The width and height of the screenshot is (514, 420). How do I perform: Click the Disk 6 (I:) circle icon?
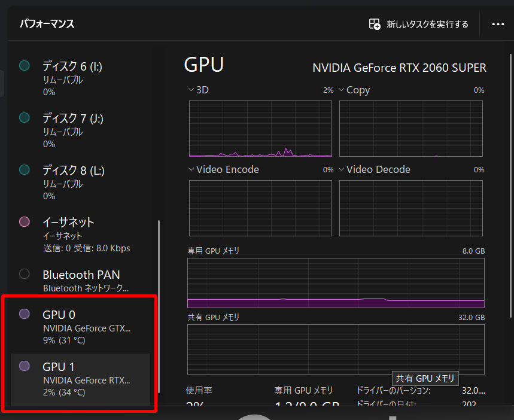point(25,66)
